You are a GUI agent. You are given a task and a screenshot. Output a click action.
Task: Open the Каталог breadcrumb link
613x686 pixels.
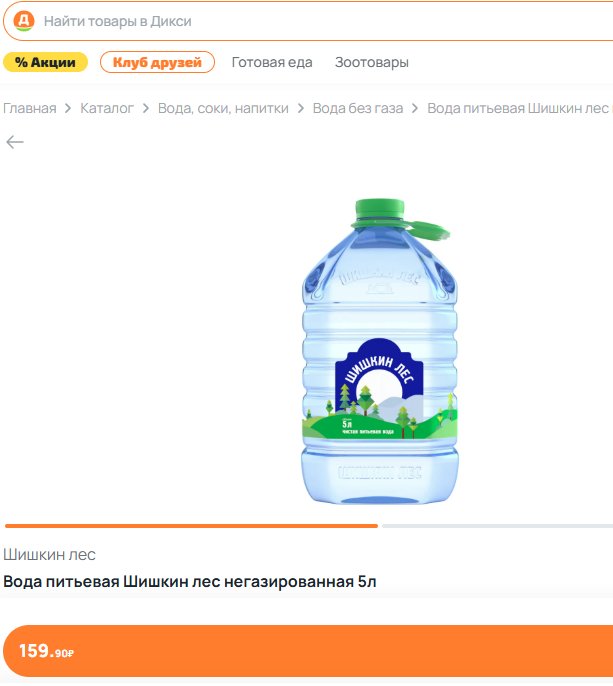tap(107, 108)
